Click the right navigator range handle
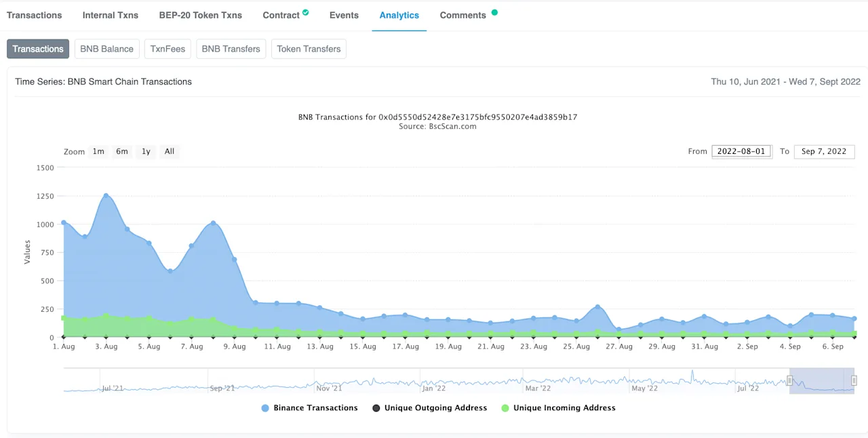868x438 pixels. pos(854,380)
